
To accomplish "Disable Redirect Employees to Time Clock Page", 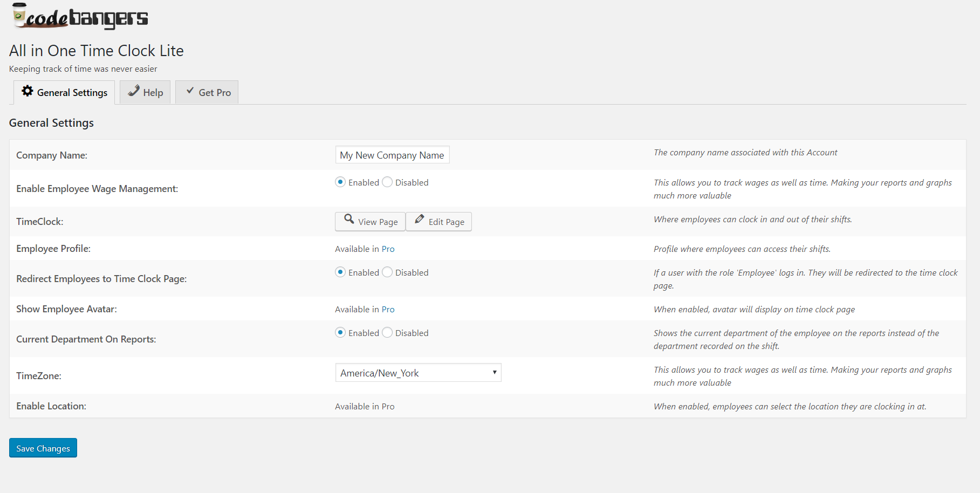I will tap(387, 272).
